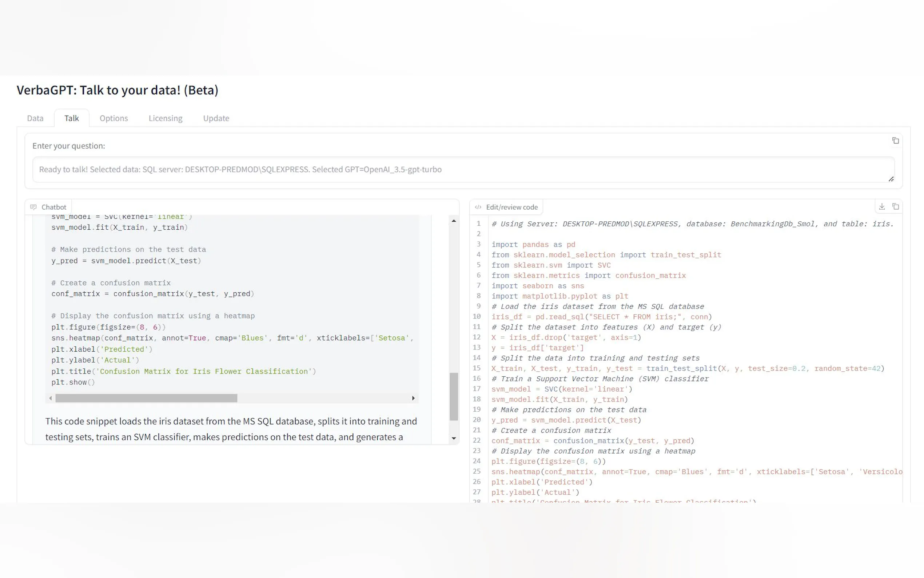Click the Chatbot speech-bubble label icon
The width and height of the screenshot is (924, 578).
tap(33, 207)
